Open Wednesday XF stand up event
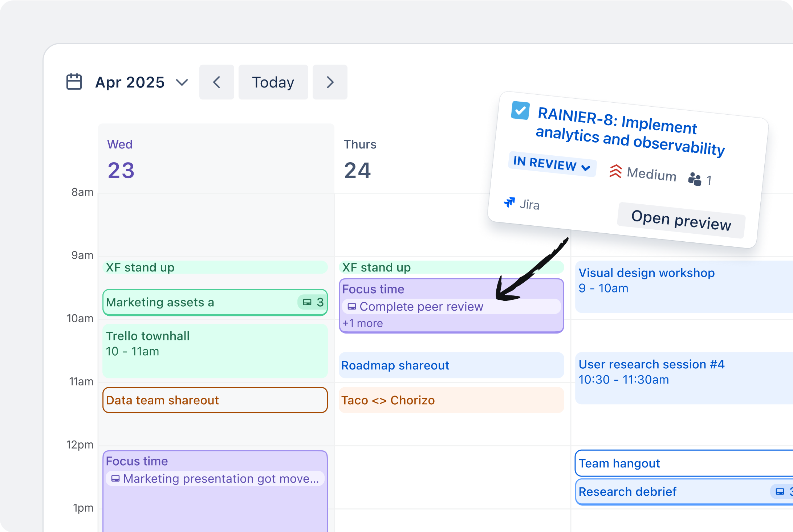 pos(215,267)
